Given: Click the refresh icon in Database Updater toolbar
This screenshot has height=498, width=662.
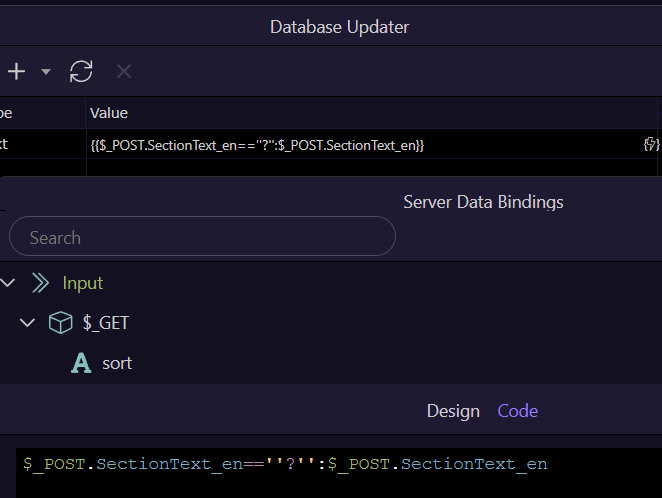Looking at the screenshot, I should coord(81,71).
